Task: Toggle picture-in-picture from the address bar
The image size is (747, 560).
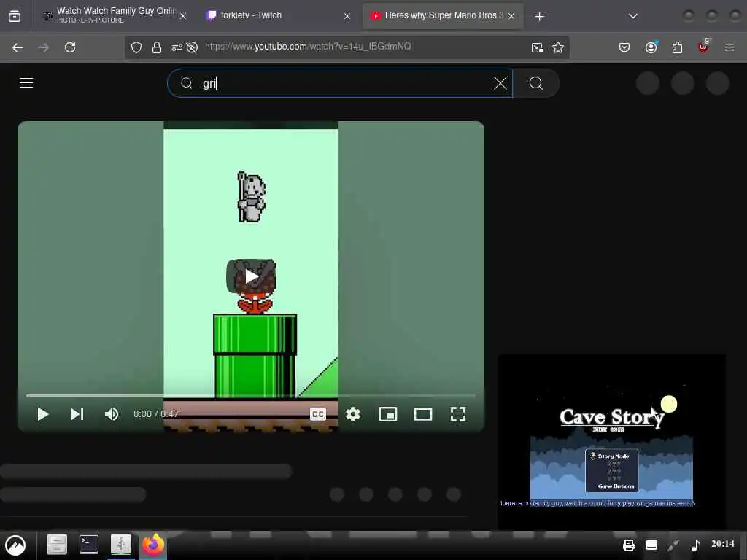Action: [x=538, y=47]
